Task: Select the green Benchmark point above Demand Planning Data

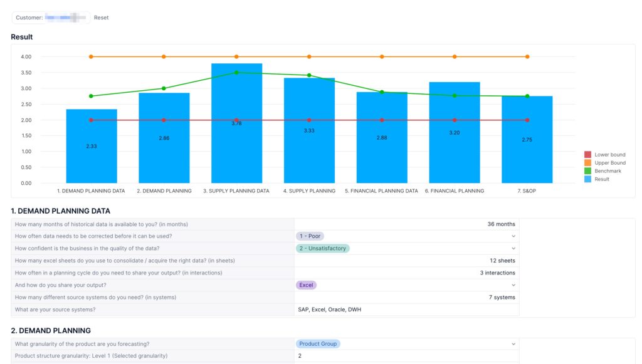Action: click(91, 96)
